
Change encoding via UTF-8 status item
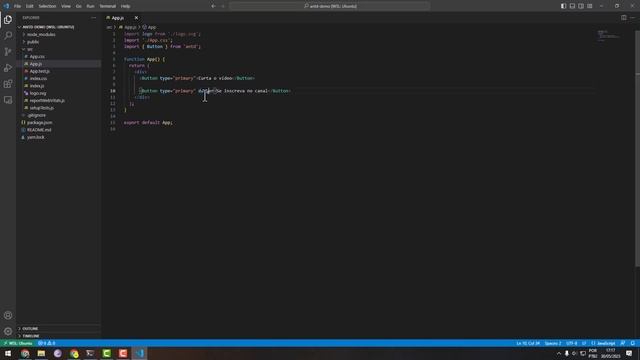point(571,343)
